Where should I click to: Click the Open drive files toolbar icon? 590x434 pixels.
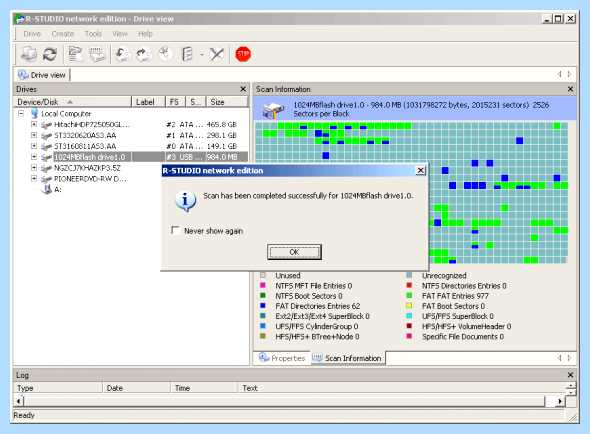76,54
